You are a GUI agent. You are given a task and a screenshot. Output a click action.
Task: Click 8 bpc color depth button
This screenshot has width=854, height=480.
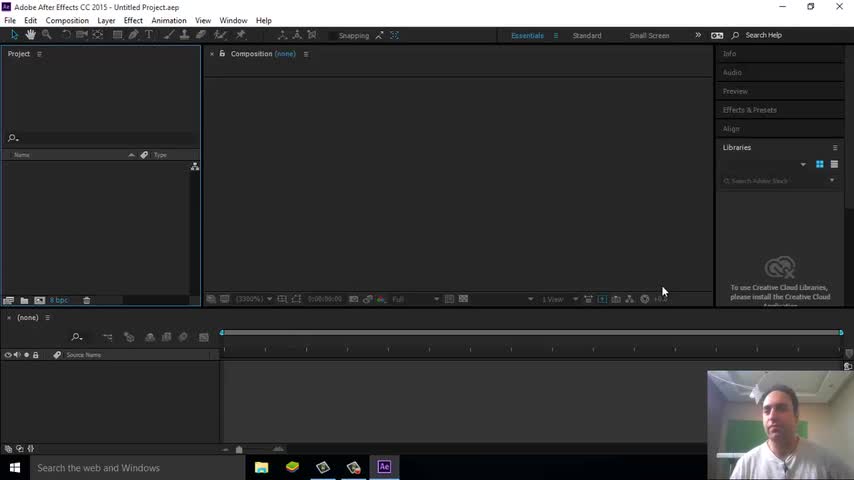[59, 300]
